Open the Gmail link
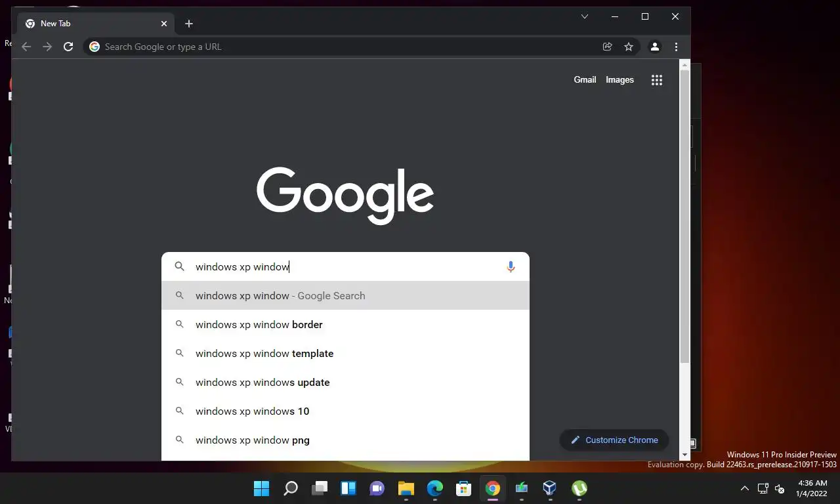This screenshot has height=504, width=840. pyautogui.click(x=585, y=79)
